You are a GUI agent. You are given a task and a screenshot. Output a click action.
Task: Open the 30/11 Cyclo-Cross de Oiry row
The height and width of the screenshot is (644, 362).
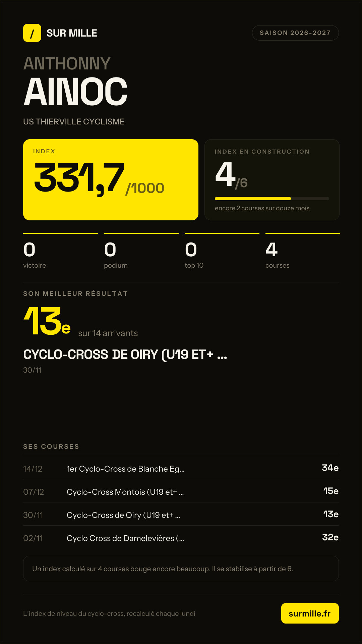181,514
